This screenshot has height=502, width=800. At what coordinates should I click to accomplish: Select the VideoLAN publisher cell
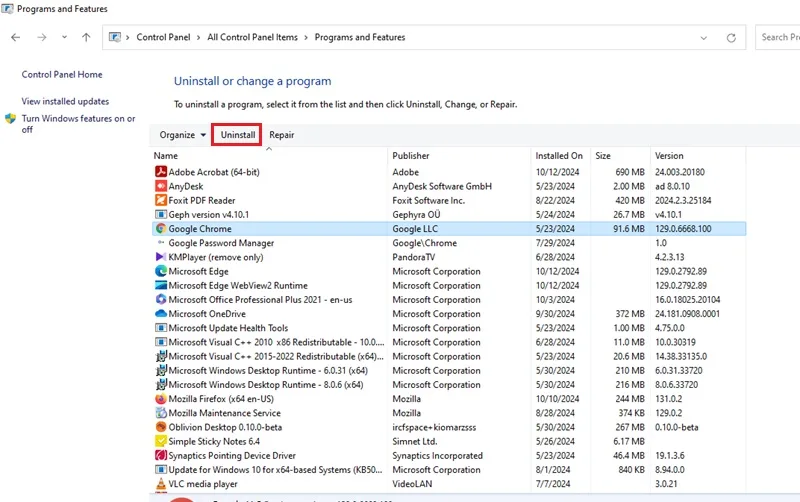tap(412, 484)
